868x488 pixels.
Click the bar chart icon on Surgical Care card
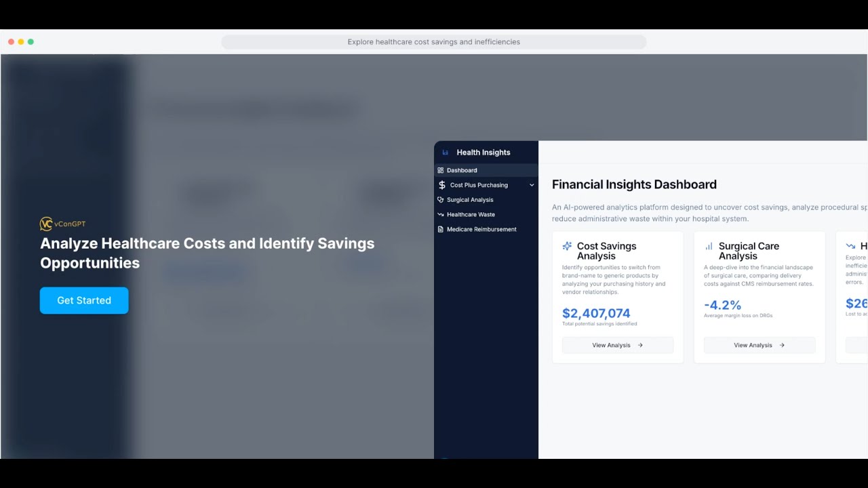click(709, 246)
